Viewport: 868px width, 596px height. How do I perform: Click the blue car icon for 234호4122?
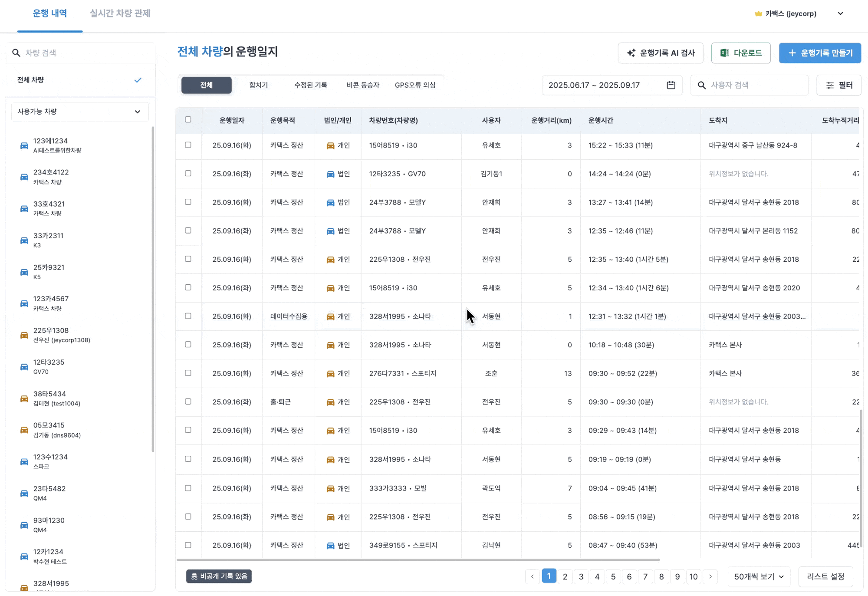(24, 177)
